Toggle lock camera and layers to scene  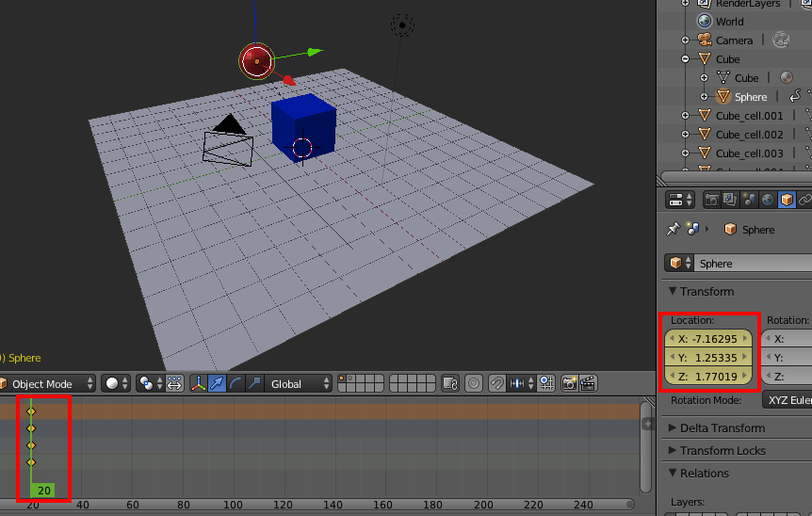click(x=450, y=383)
